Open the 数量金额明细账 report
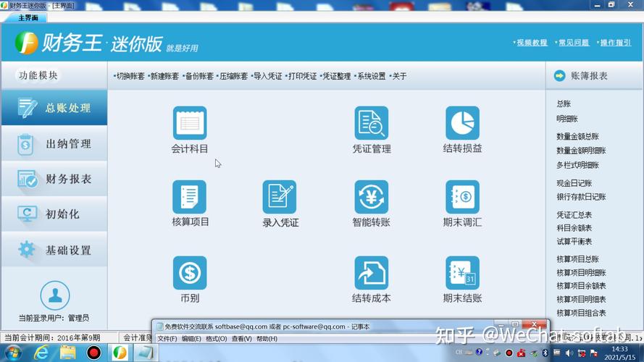Viewport: 644px width, 362px height. coord(581,151)
